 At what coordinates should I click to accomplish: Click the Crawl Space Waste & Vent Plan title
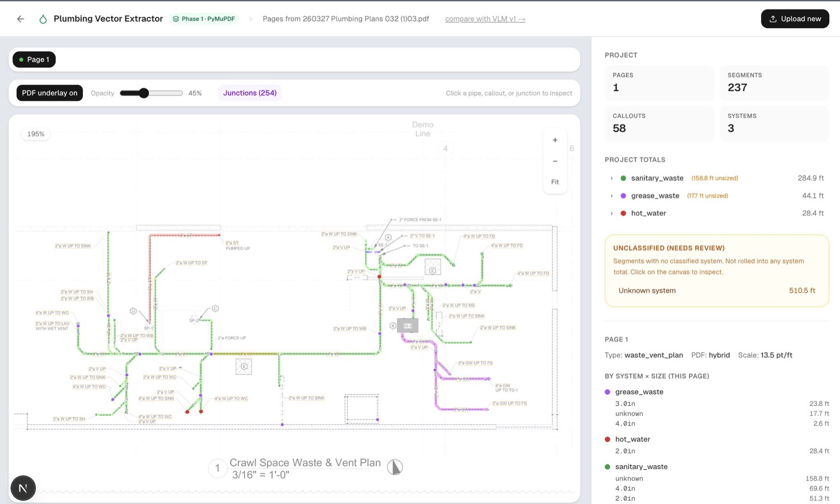pos(305,463)
